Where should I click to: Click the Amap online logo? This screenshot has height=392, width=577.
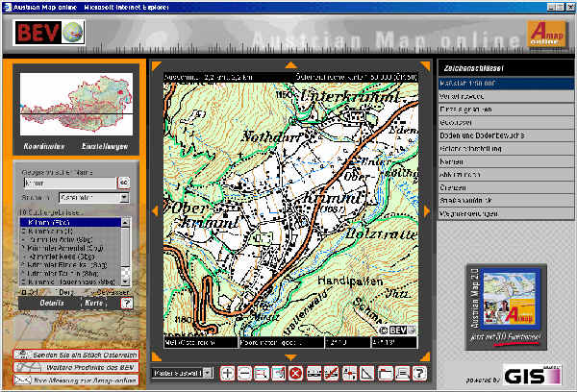[x=546, y=34]
